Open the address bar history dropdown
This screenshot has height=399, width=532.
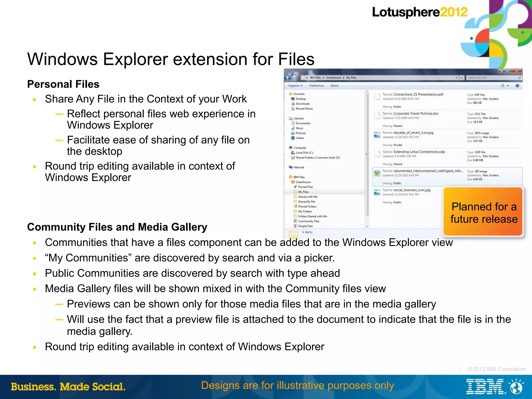tap(457, 78)
